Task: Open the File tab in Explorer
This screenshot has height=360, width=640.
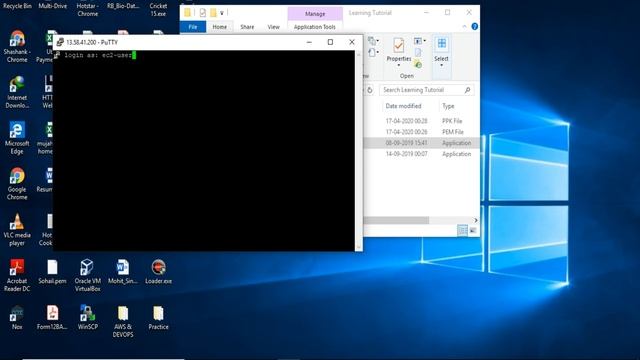Action: 193,27
